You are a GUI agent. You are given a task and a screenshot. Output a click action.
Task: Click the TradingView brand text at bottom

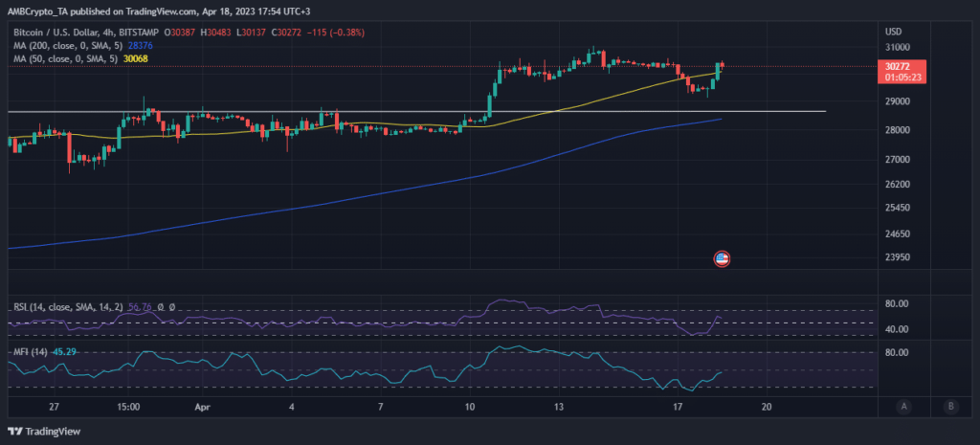[x=56, y=431]
